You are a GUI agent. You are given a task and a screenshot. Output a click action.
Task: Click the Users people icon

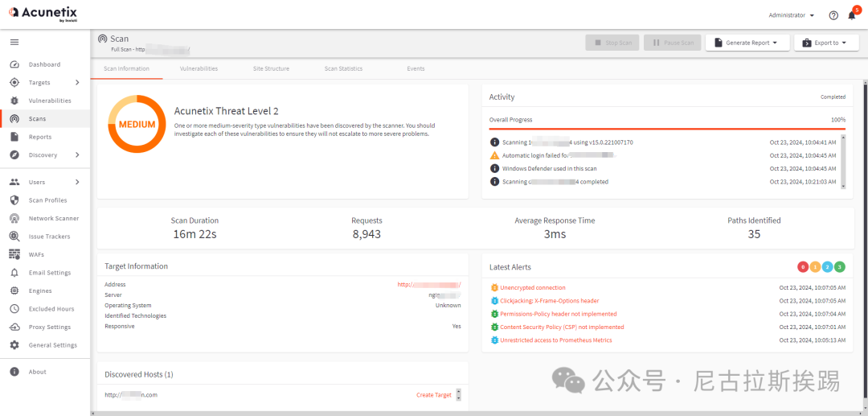tap(15, 182)
